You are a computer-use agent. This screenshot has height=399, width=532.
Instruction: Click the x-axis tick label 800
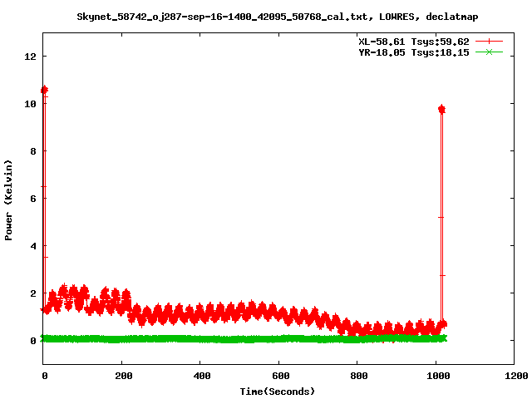pyautogui.click(x=358, y=376)
